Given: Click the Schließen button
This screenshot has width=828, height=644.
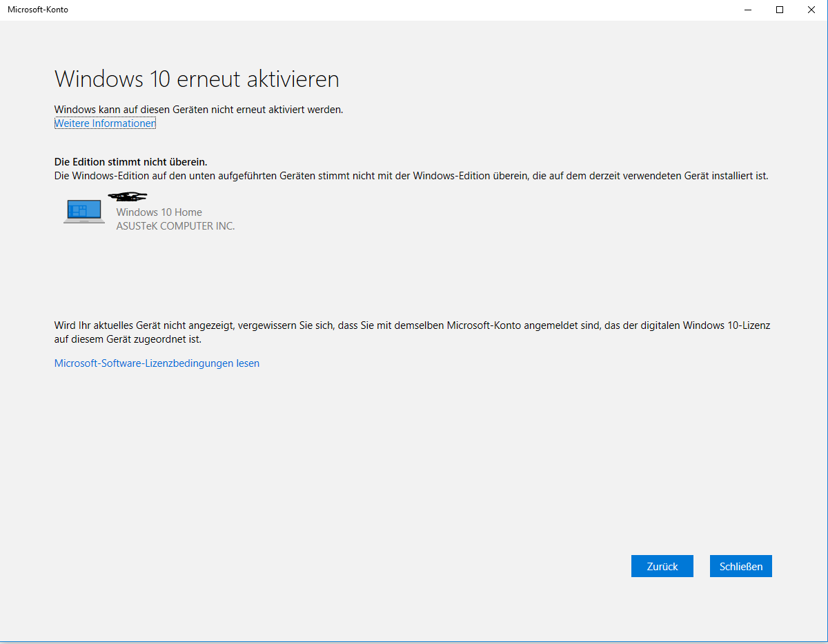Looking at the screenshot, I should (x=741, y=566).
